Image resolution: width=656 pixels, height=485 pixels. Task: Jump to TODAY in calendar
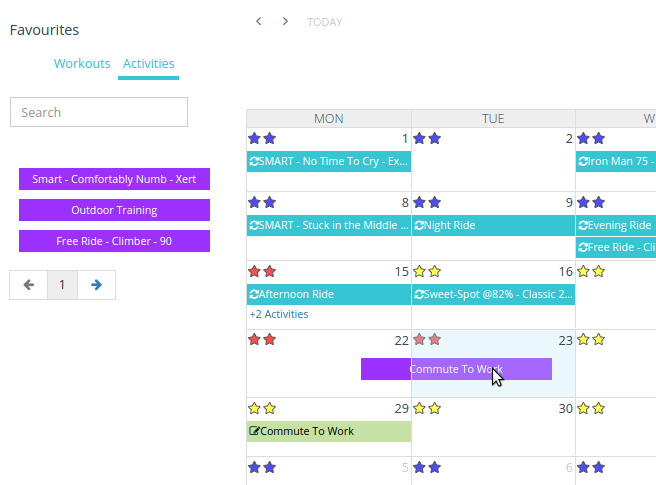pyautogui.click(x=325, y=22)
